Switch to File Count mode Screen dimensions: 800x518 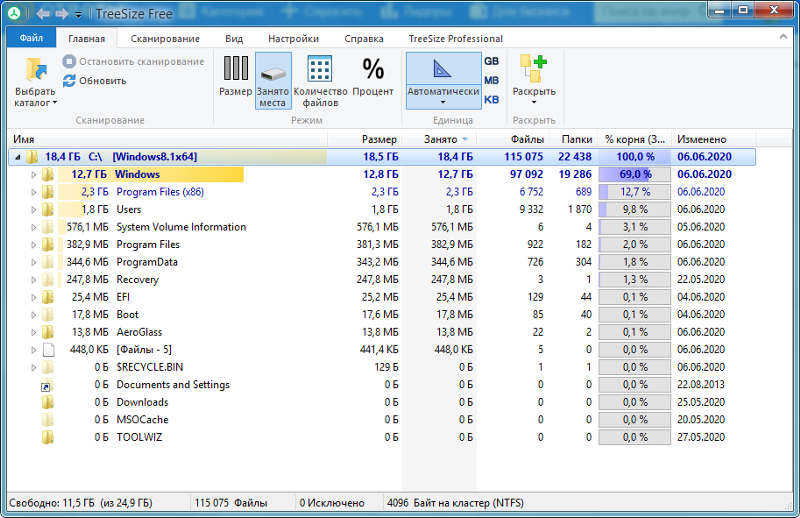(x=320, y=81)
